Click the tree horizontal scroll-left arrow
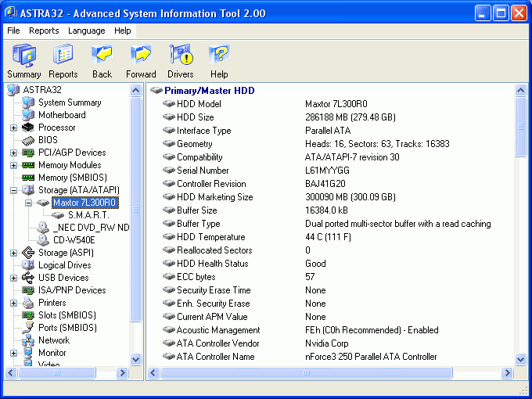The height and width of the screenshot is (399, 532). [11, 373]
